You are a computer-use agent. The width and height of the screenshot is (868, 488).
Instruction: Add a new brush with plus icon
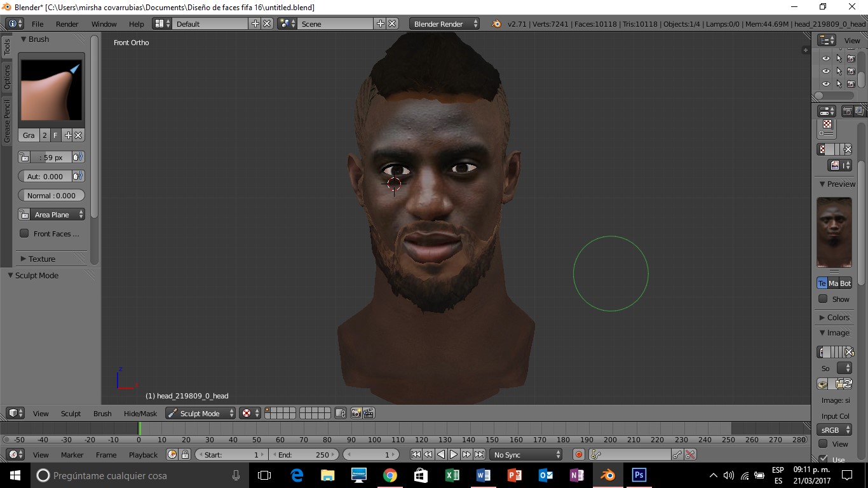[68, 135]
